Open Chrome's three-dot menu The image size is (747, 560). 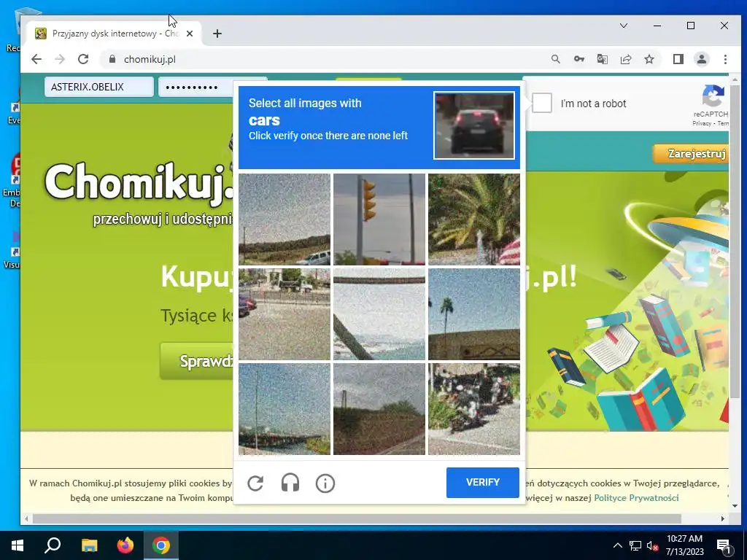[x=725, y=59]
